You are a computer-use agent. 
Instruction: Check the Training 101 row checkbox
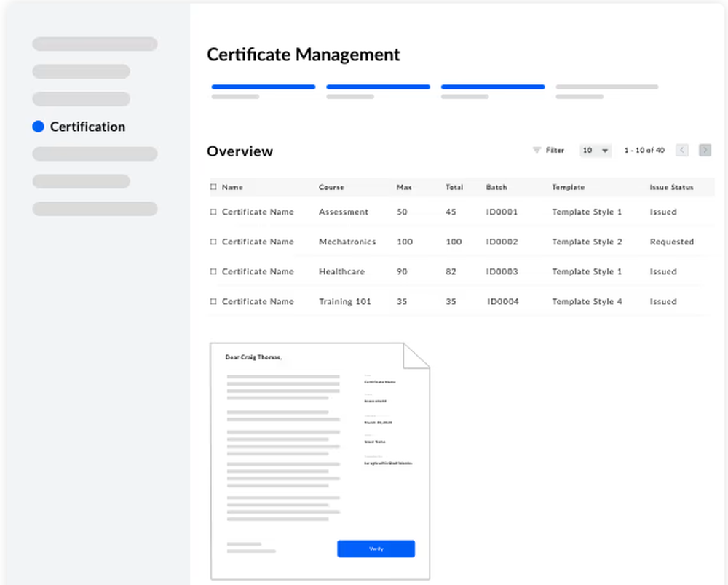[x=213, y=301]
